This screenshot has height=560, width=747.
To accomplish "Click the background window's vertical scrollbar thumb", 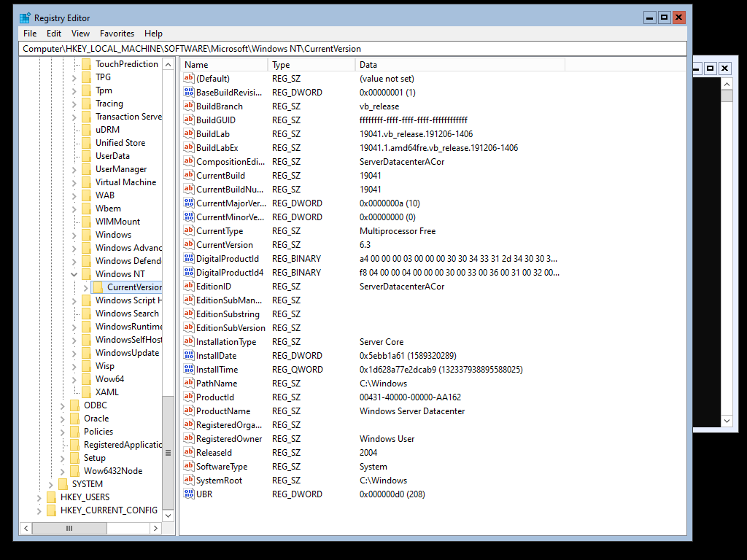I will pyautogui.click(x=727, y=96).
